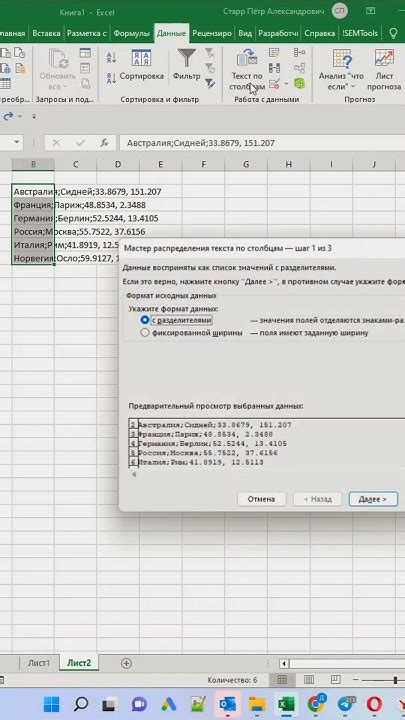Open taskbar Search magnifier
The width and height of the screenshot is (405, 720).
(81, 704)
